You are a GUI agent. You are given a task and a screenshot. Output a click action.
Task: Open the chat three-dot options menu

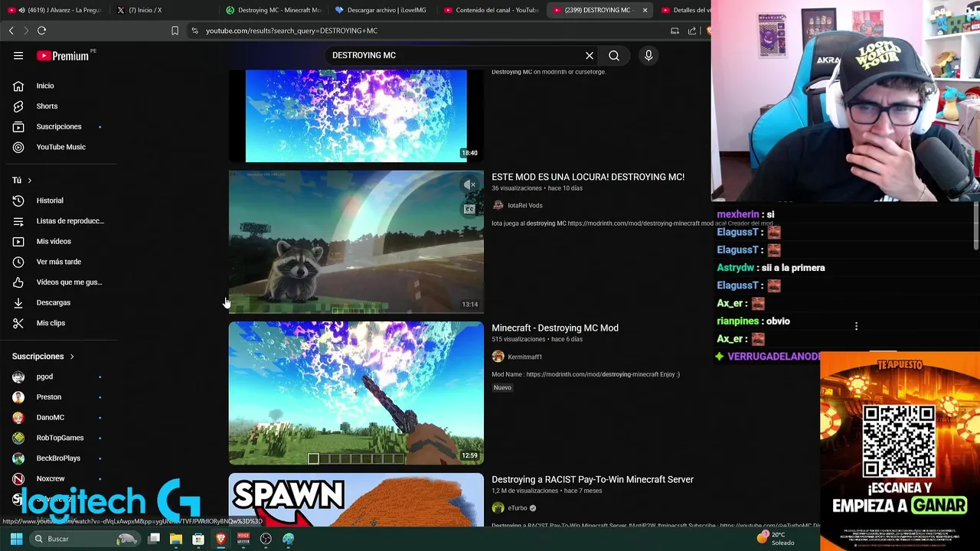click(856, 327)
